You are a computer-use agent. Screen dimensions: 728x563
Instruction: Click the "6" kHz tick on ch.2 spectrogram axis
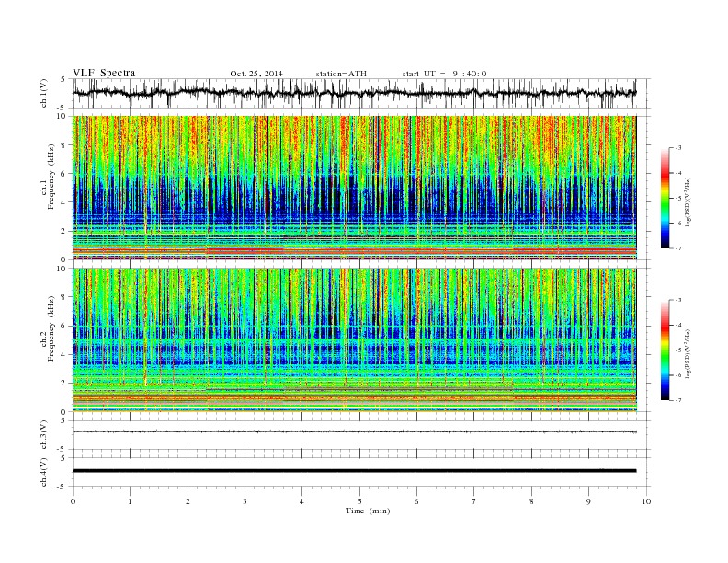(64, 326)
